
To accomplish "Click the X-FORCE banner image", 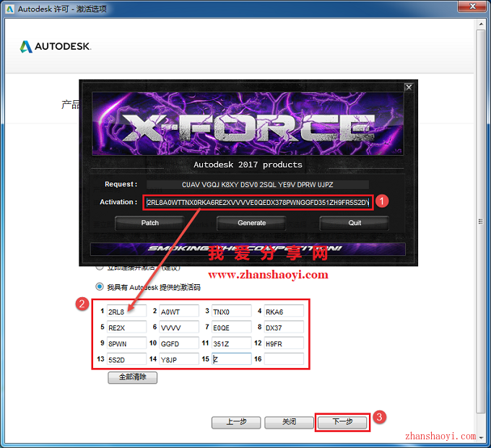I will tap(248, 123).
